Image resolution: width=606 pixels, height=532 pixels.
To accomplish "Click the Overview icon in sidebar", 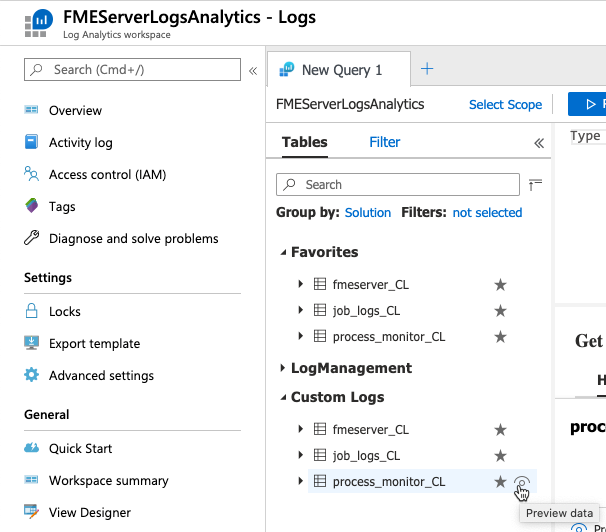I will pyautogui.click(x=31, y=110).
